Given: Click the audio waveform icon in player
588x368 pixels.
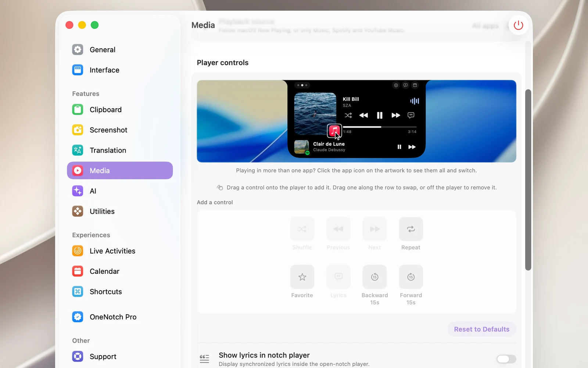Looking at the screenshot, I should (415, 101).
